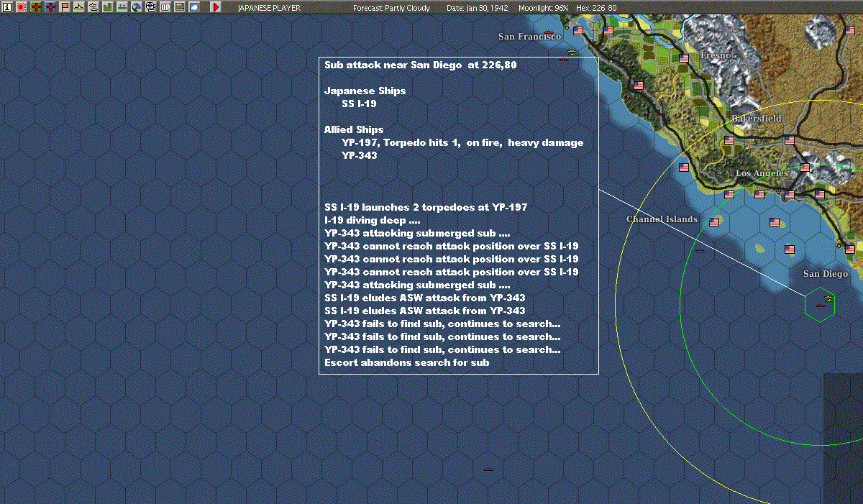This screenshot has width=863, height=504.
Task: Open the weather cloud icon
Action: (x=194, y=7)
